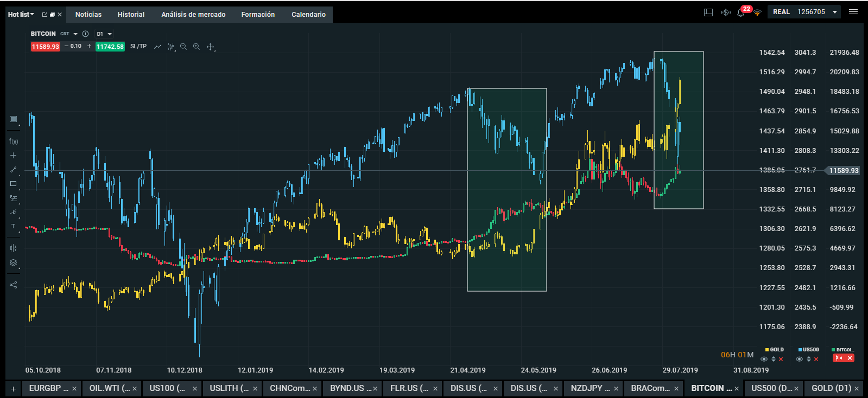Open the notifications bell with 22 badge
This screenshot has height=398, width=868.
point(741,12)
